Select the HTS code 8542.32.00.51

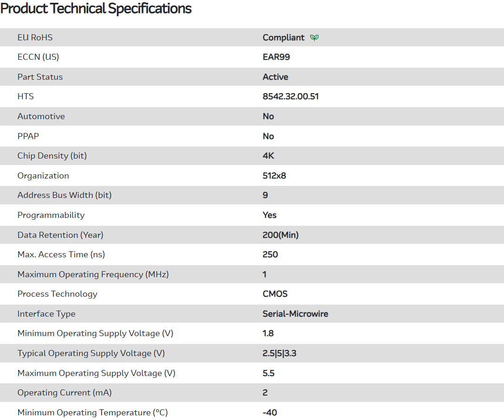pos(291,96)
